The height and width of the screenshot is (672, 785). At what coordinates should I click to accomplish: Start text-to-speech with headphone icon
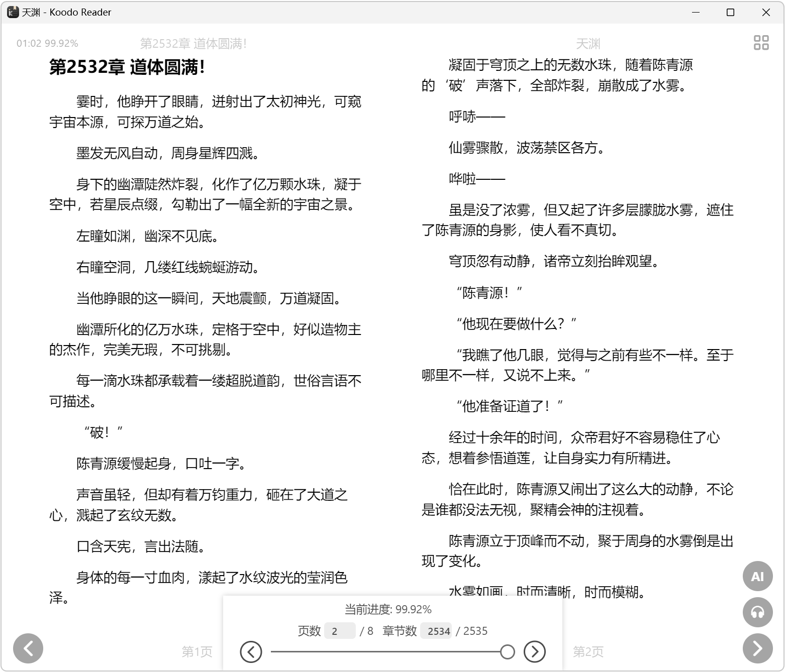[x=757, y=612]
